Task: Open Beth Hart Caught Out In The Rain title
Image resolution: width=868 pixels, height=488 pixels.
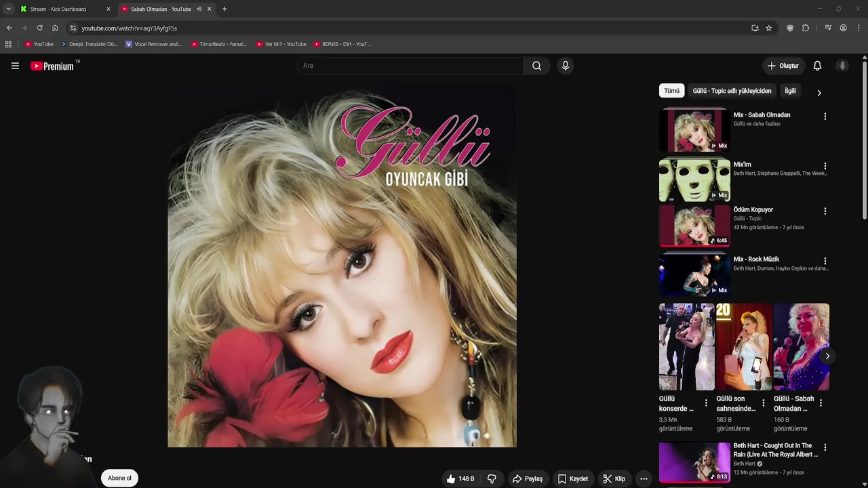Action: coord(776,450)
